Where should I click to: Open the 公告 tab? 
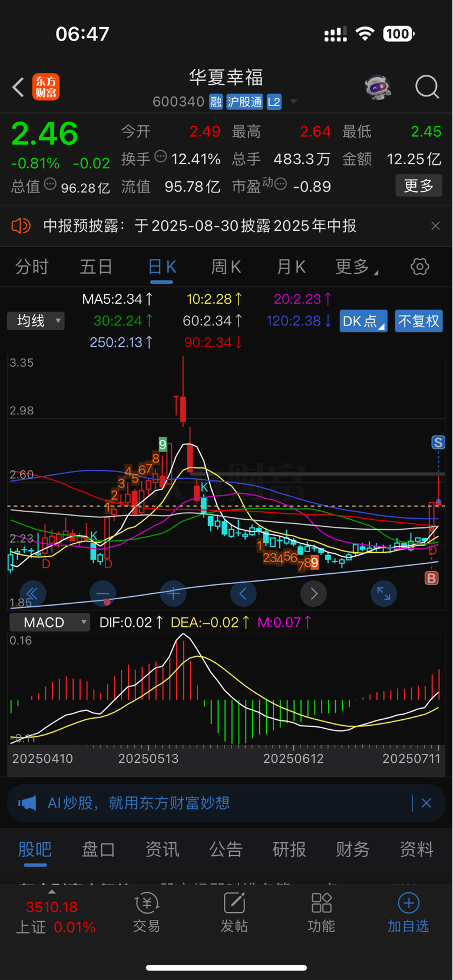[x=226, y=849]
